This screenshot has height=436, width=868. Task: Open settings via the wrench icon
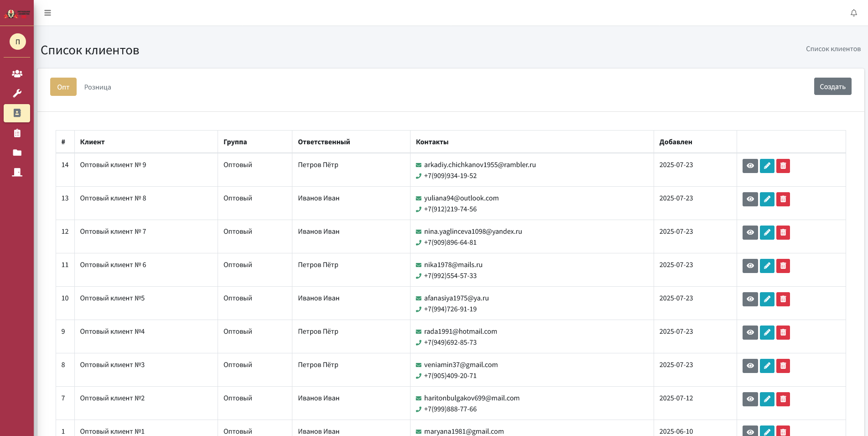click(17, 93)
